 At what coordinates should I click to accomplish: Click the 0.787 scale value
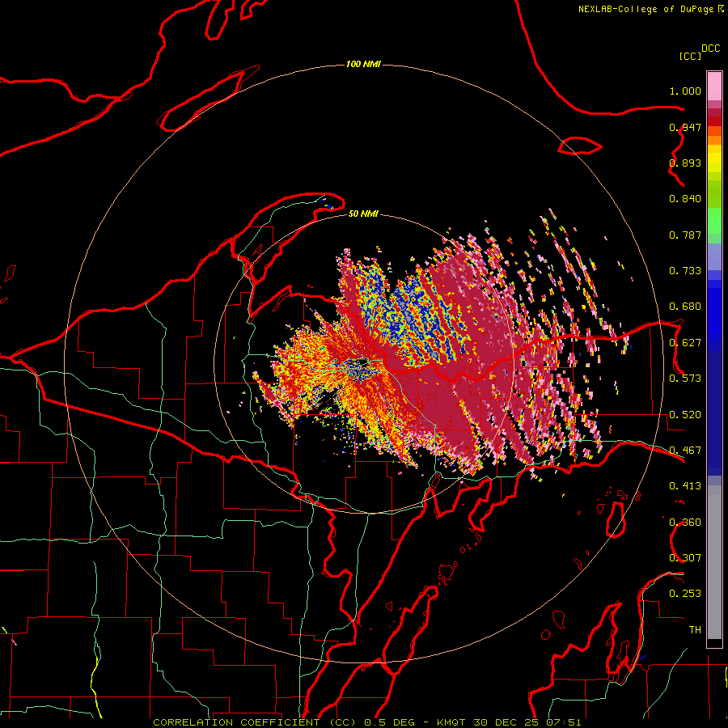pos(685,235)
